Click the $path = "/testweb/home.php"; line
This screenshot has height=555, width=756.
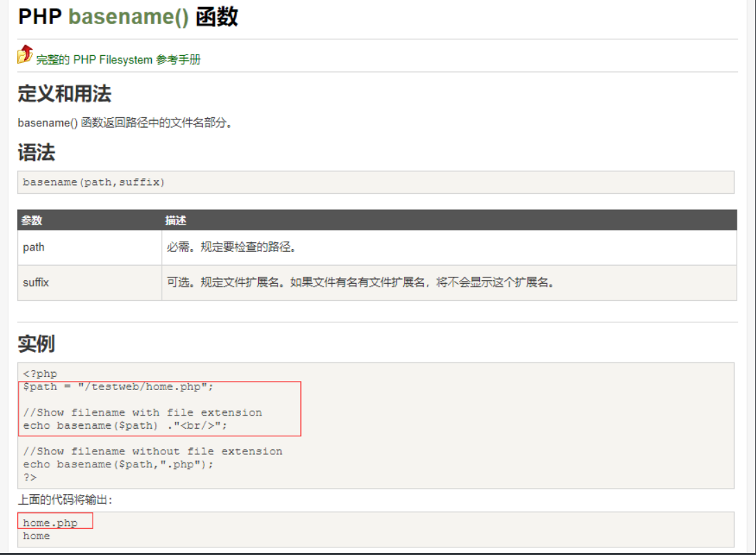click(118, 387)
